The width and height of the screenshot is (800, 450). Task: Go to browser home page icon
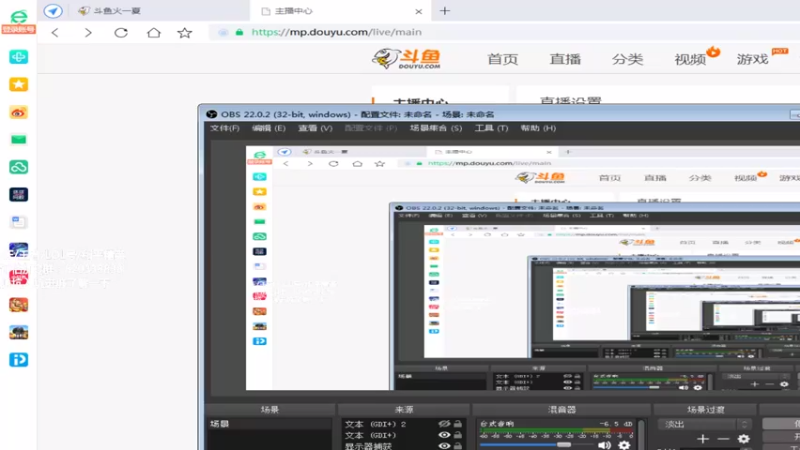click(154, 33)
